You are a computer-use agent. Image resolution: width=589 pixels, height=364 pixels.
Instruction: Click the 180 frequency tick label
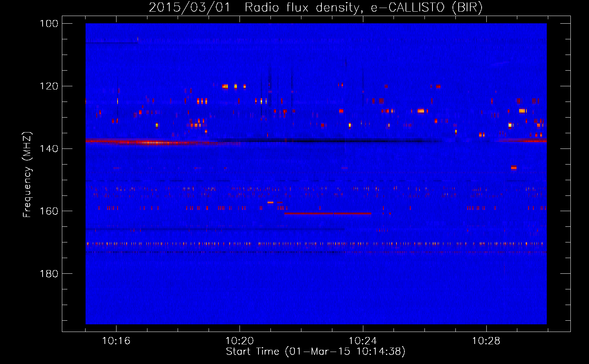point(49,274)
